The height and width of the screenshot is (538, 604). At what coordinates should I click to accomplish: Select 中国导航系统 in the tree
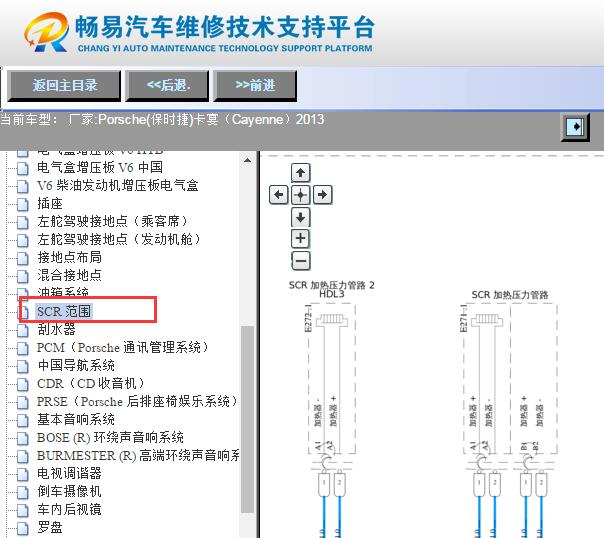(76, 365)
